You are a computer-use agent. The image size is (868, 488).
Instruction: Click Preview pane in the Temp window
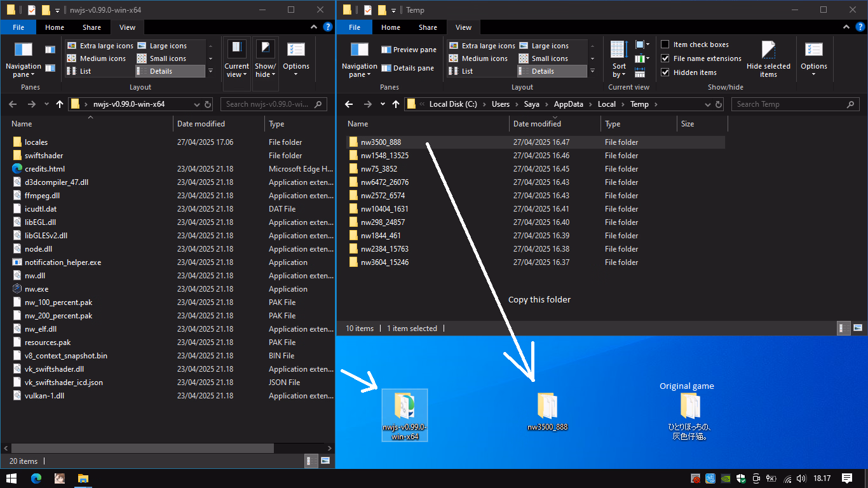tap(409, 50)
